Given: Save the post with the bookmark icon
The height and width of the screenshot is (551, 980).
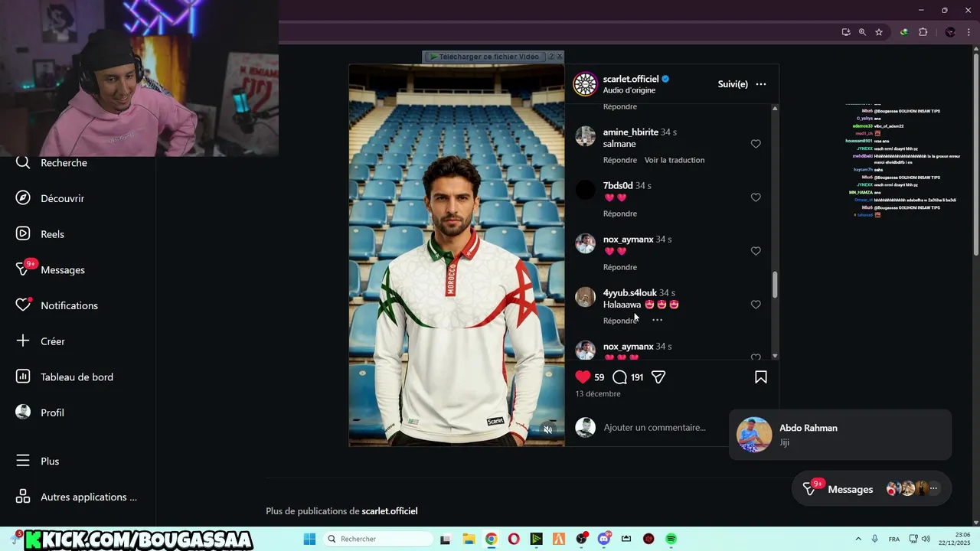Looking at the screenshot, I should (761, 377).
